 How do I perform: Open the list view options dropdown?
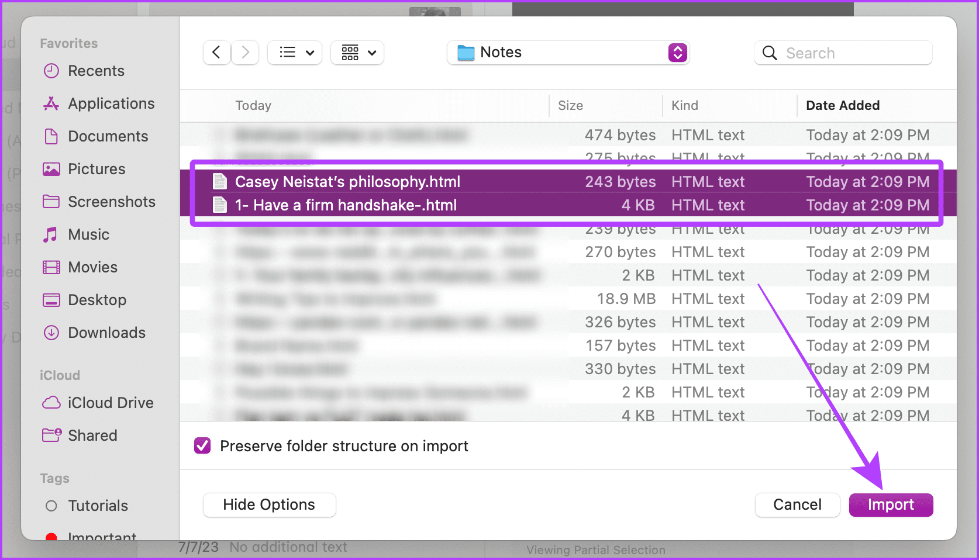(295, 53)
